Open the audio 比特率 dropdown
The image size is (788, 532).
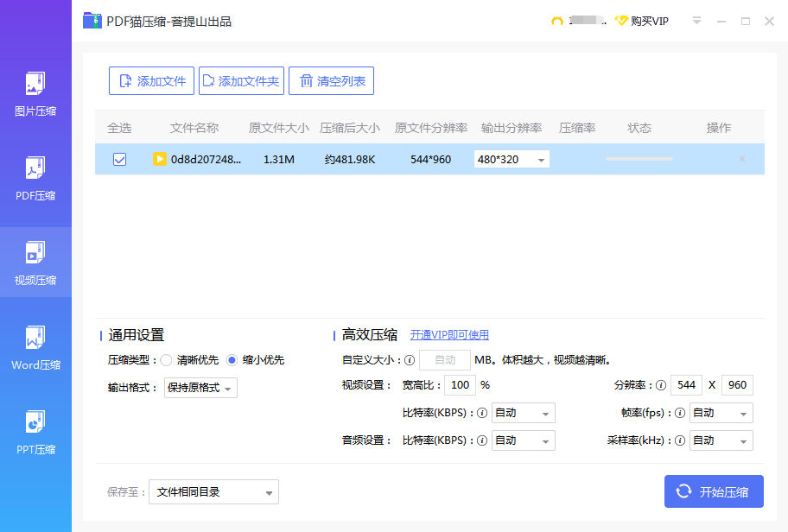pyautogui.click(x=523, y=440)
